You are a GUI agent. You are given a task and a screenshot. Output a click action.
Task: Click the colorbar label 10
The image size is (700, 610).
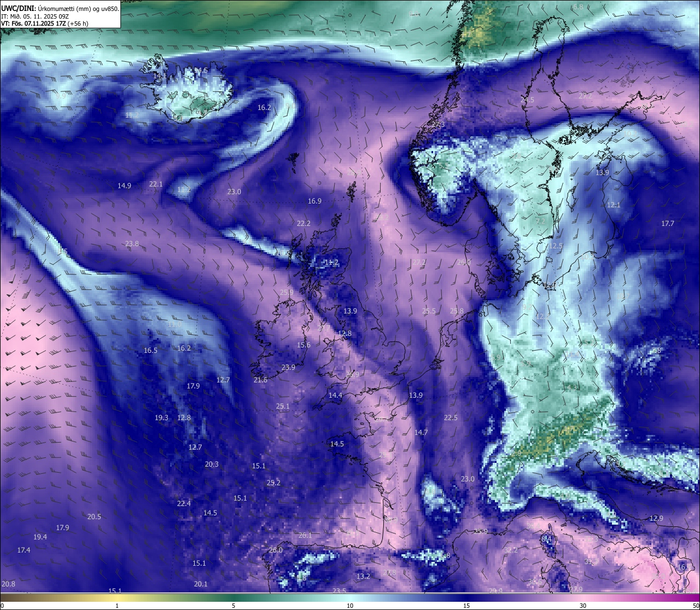[350, 606]
